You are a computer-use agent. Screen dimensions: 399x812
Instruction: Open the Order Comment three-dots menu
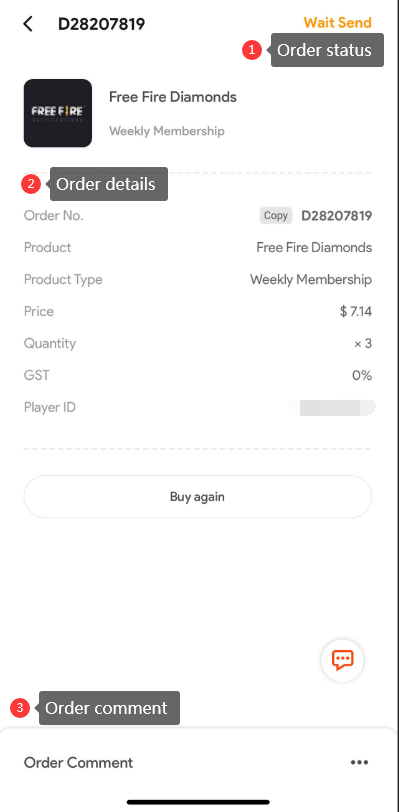click(x=359, y=762)
